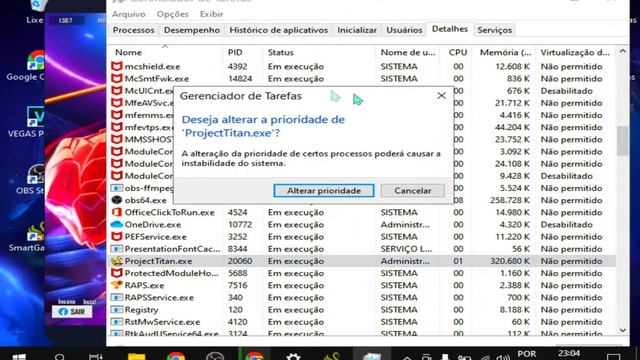This screenshot has width=640, height=360.
Task: Select the RAPSService.exe process name
Action: coord(159,298)
